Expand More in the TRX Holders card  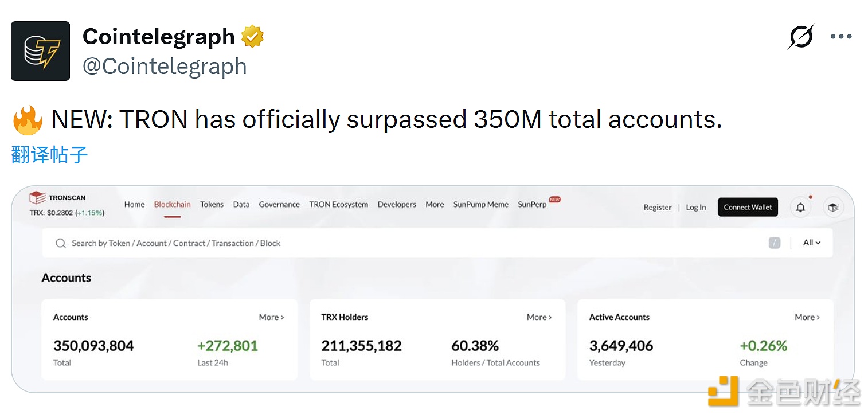pyautogui.click(x=539, y=317)
